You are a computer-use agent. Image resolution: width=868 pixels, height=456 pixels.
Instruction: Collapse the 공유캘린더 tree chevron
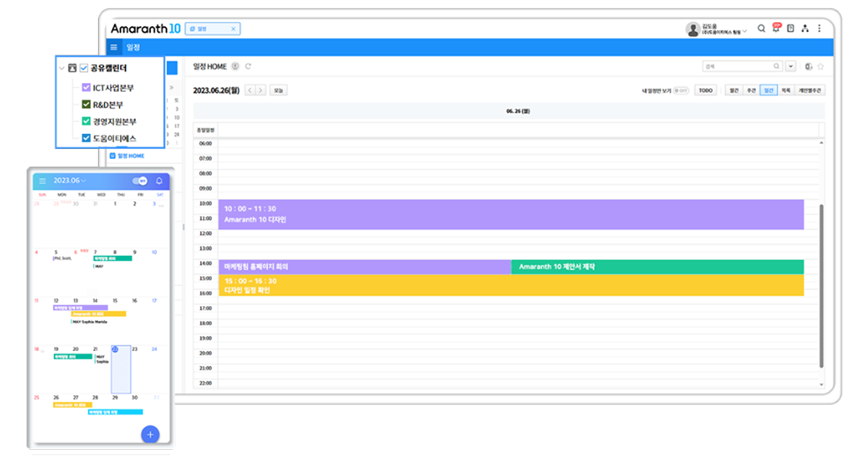click(62, 68)
